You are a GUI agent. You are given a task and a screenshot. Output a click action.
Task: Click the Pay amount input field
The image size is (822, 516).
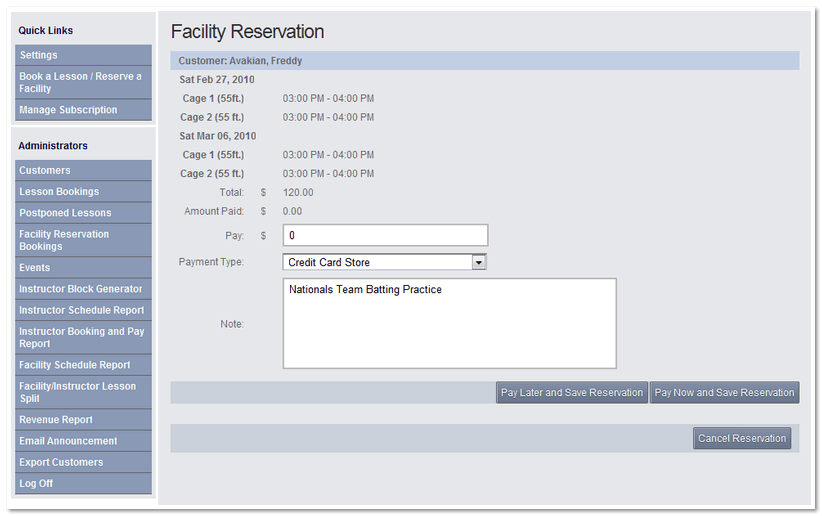(x=385, y=235)
